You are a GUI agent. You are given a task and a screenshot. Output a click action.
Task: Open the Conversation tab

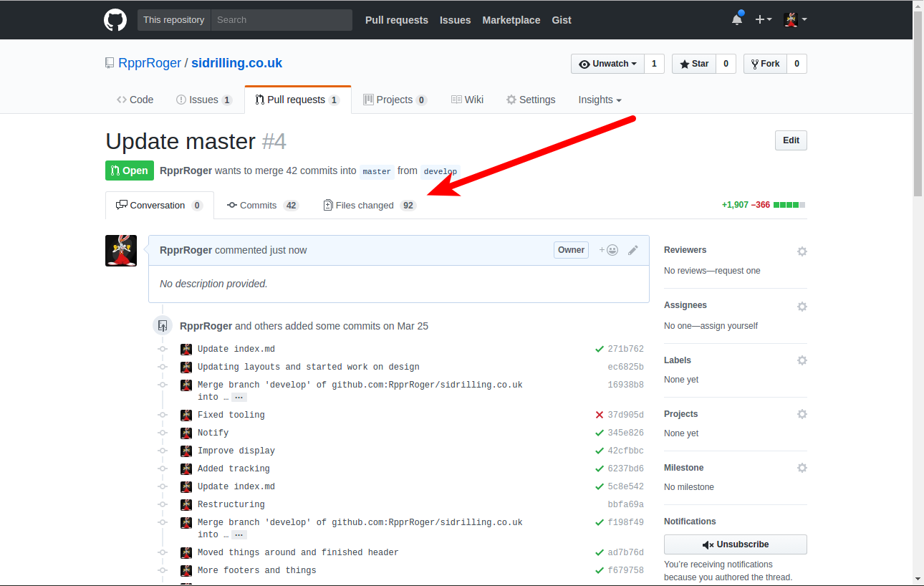tap(159, 205)
